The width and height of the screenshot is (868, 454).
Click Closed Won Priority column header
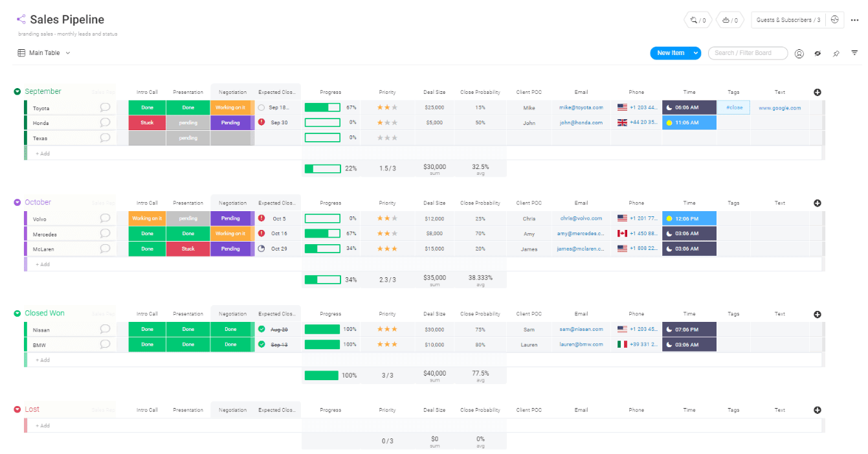[x=387, y=314]
